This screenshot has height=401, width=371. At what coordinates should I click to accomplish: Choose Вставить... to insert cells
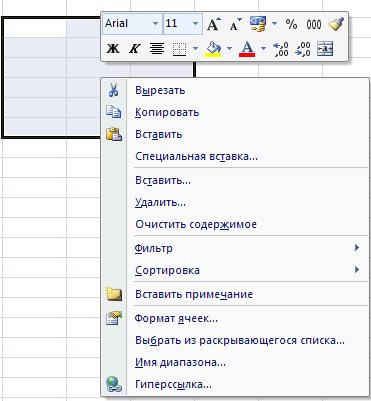tap(235, 180)
